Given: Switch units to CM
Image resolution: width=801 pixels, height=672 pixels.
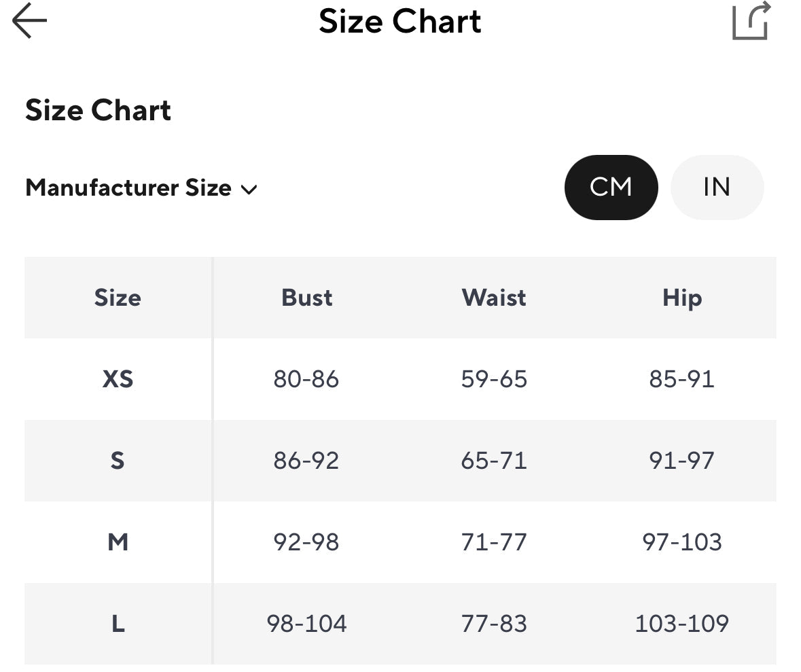Looking at the screenshot, I should (611, 187).
